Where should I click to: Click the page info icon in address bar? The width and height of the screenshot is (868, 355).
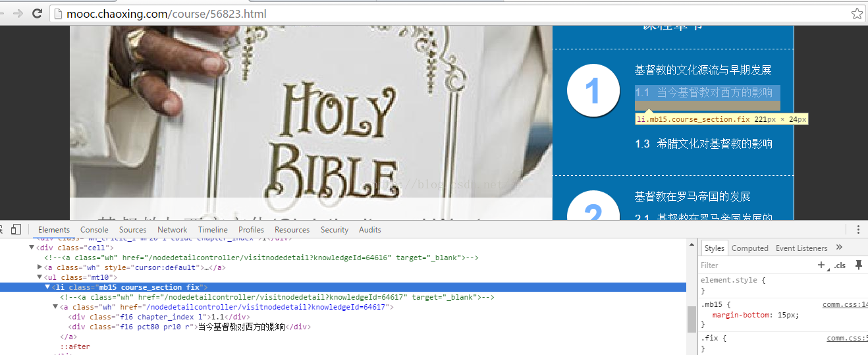pos(59,13)
